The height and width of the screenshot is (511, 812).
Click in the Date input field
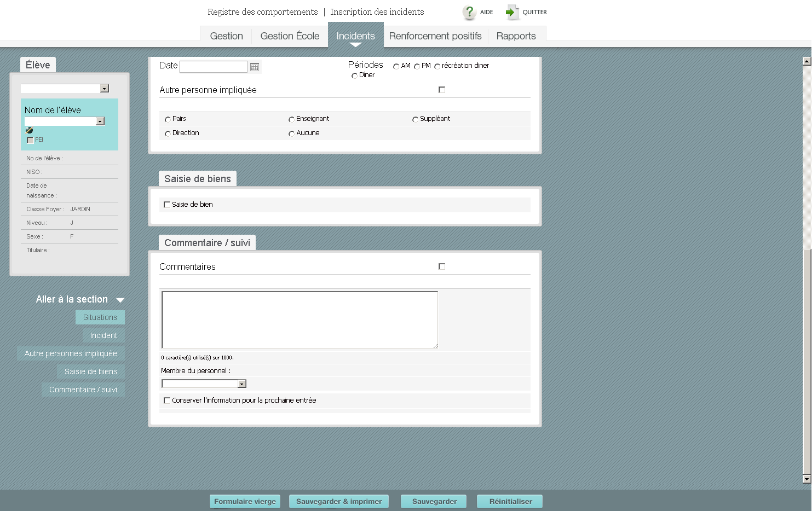tap(214, 67)
